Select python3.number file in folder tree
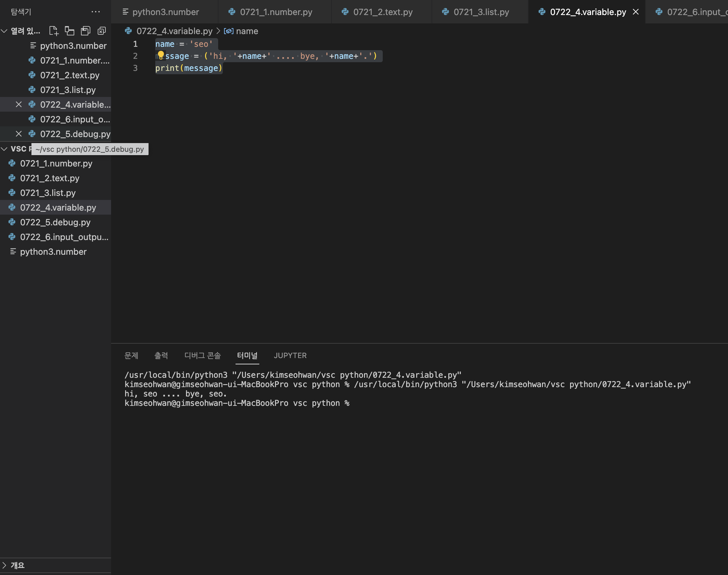Viewport: 728px width, 575px height. 53,252
